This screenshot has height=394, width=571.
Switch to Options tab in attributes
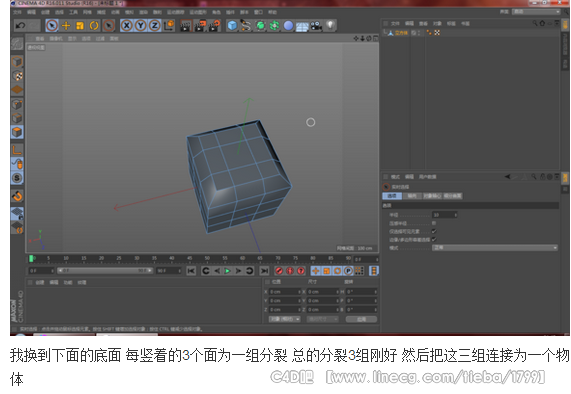392,196
